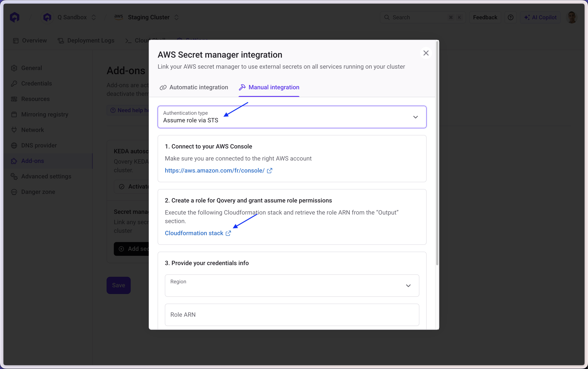Click the Activate button check icon
588x369 pixels.
pyautogui.click(x=121, y=187)
